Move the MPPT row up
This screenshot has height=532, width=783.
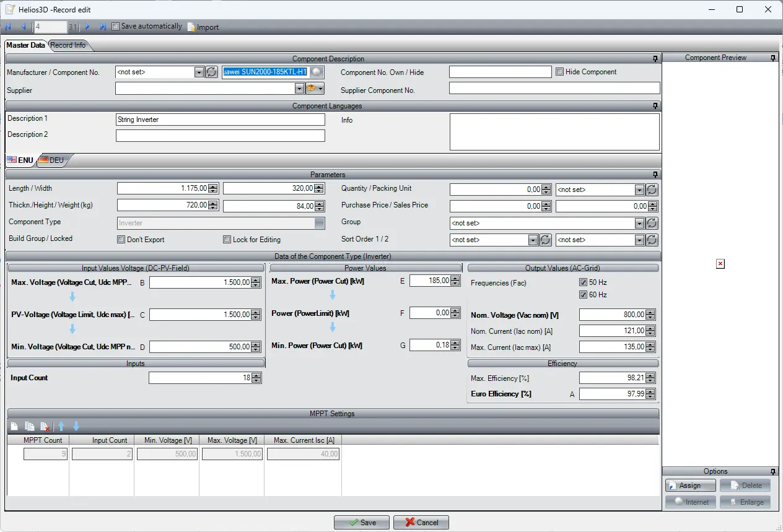(x=61, y=426)
